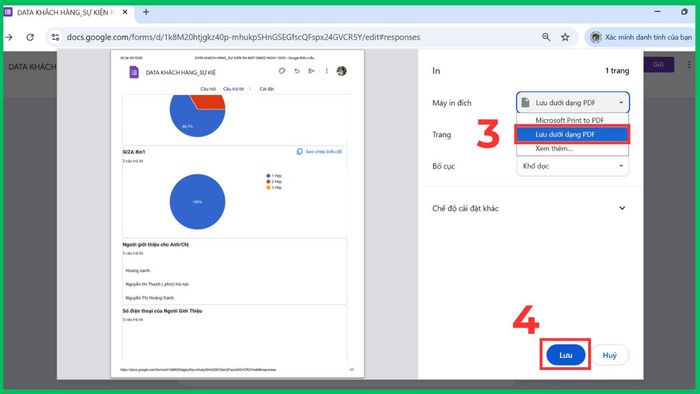Click the Số điện thoại của Người Giới Thiệu heading
Screen dimensions: 700x394
pos(162,311)
